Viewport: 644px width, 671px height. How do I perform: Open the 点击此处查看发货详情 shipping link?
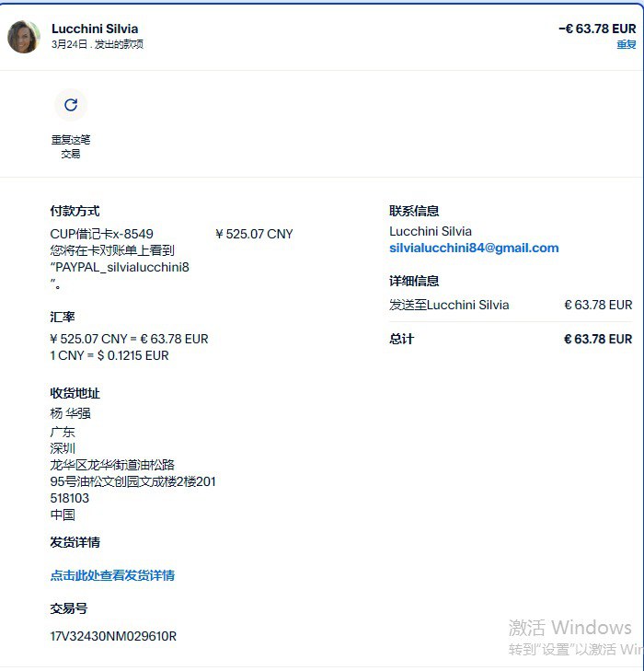tap(112, 575)
